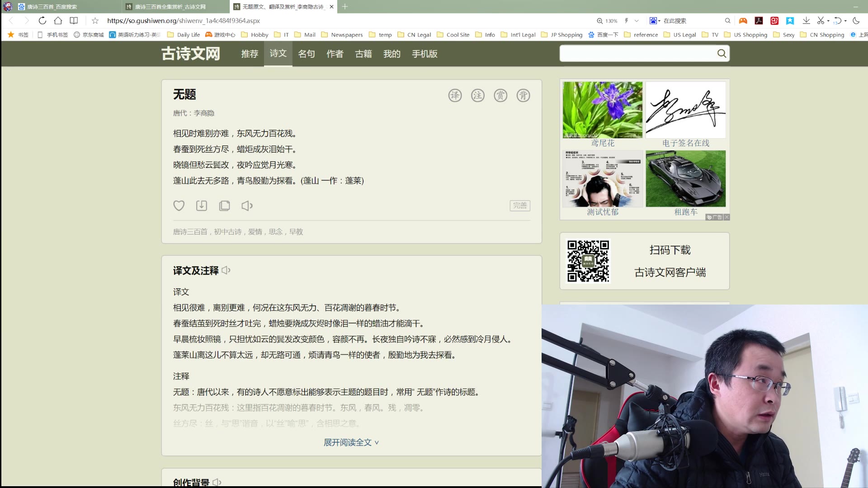Screen dimensions: 868x488
Task: Click the download icon for poem
Action: point(202,206)
